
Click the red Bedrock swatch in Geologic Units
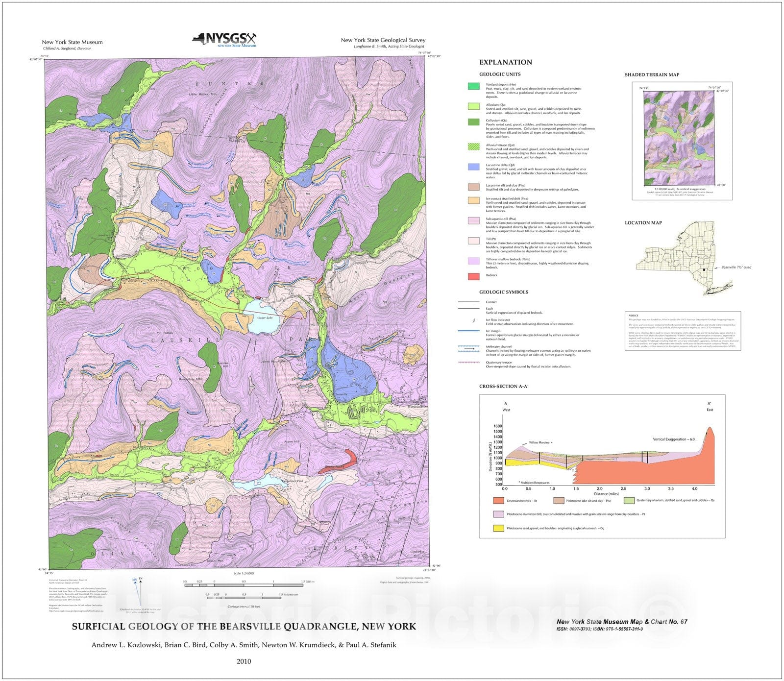473,276
